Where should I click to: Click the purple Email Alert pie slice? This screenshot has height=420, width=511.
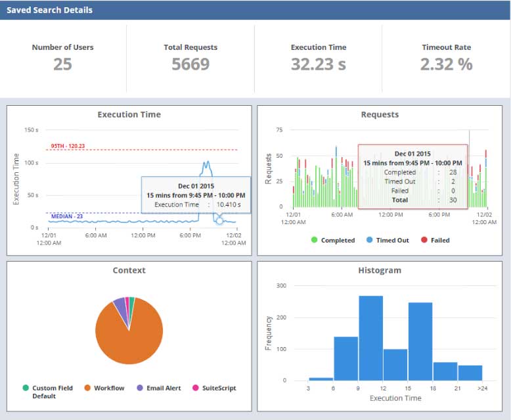point(119,303)
